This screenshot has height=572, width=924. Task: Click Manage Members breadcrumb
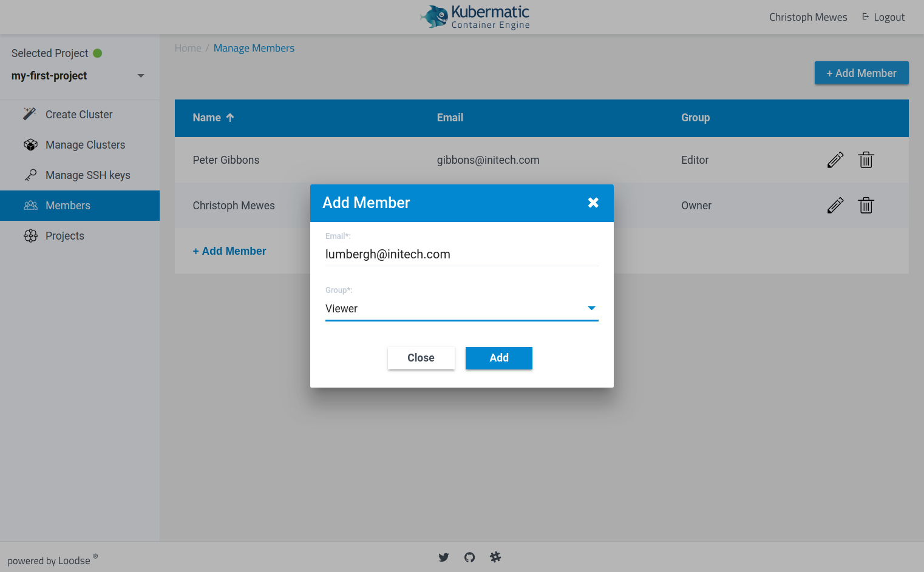[x=254, y=48]
